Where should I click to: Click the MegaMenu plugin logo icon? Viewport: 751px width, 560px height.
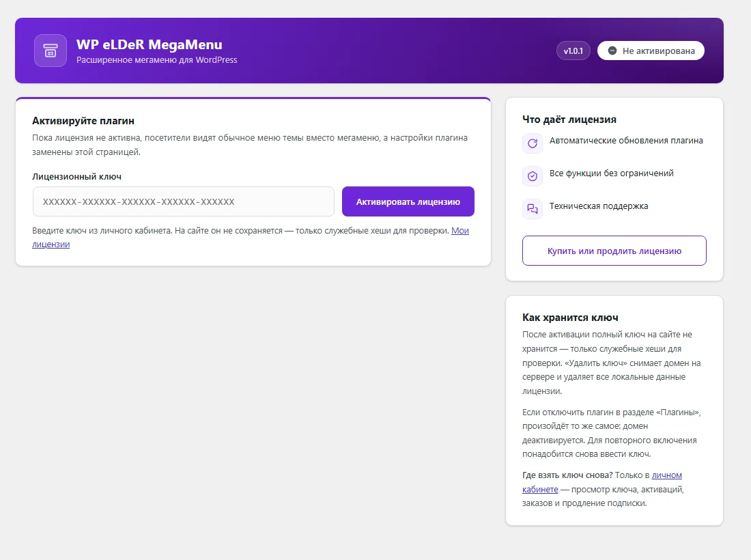[x=51, y=51]
